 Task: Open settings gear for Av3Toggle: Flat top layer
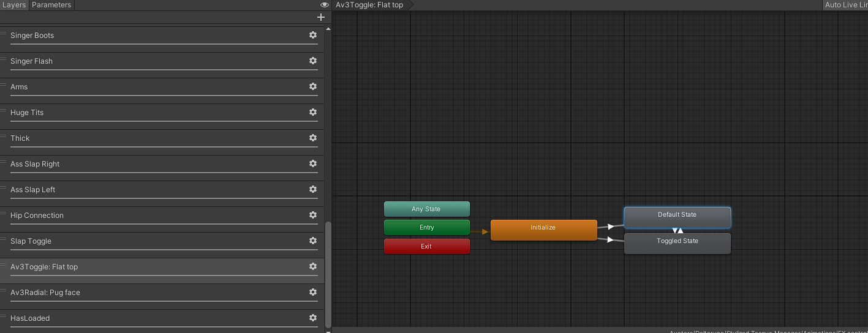click(x=313, y=266)
